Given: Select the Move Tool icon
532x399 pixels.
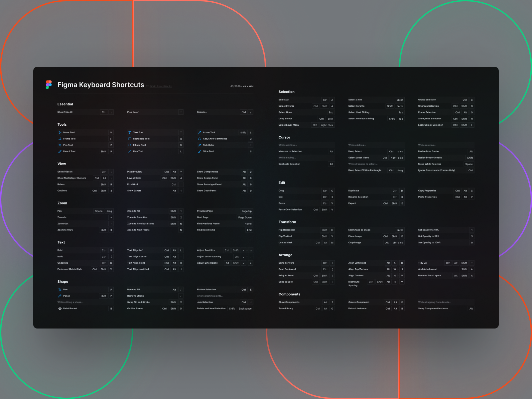Looking at the screenshot, I should coord(60,132).
